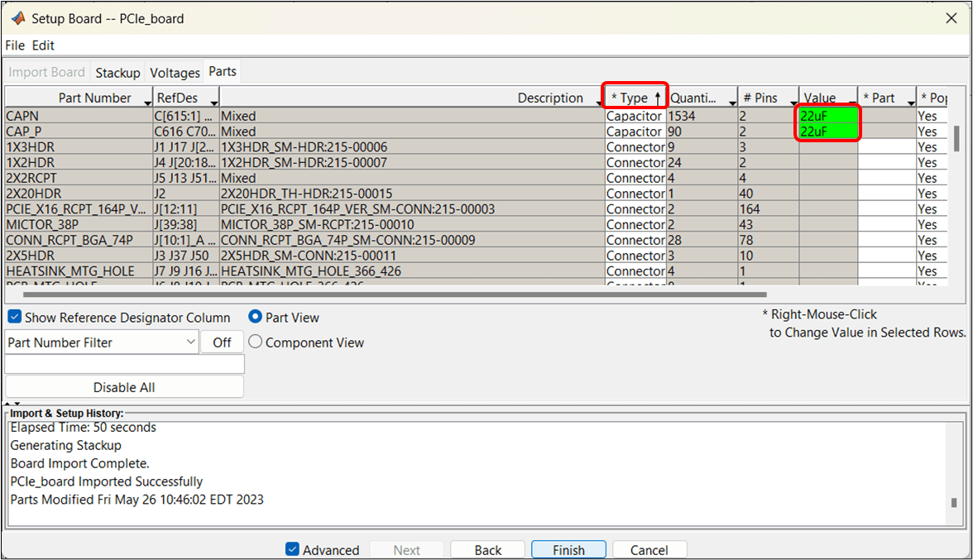Click the filter text input field
973x560 pixels.
pyautogui.click(x=125, y=364)
